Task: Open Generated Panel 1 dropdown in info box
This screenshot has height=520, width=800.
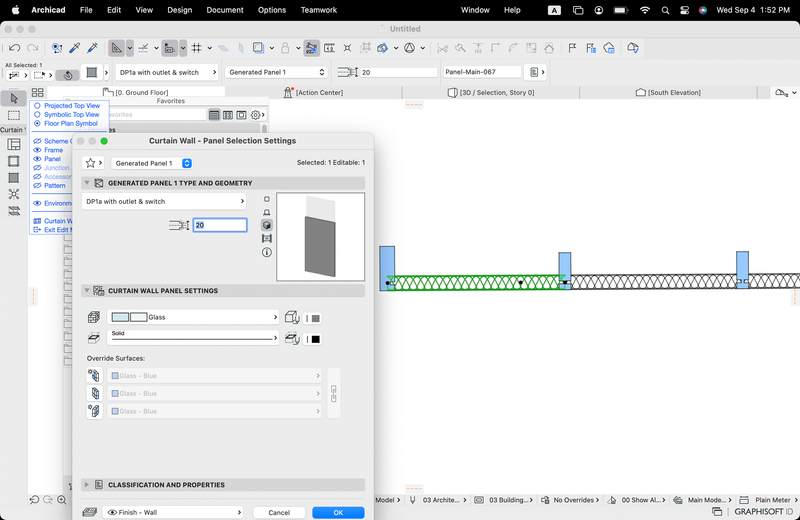Action: pos(277,72)
